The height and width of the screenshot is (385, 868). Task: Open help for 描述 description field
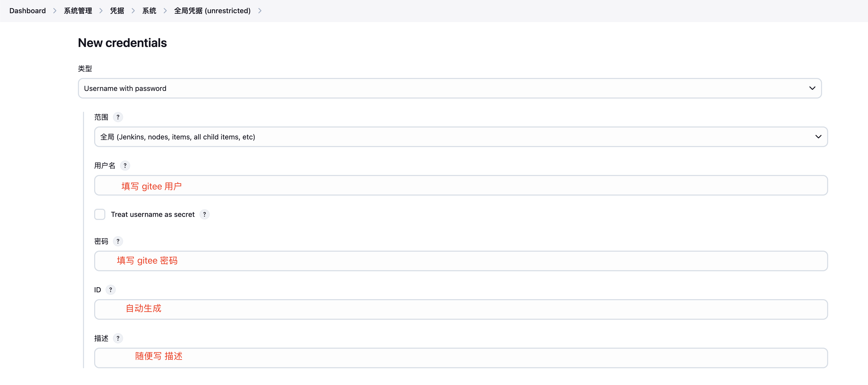click(x=118, y=338)
